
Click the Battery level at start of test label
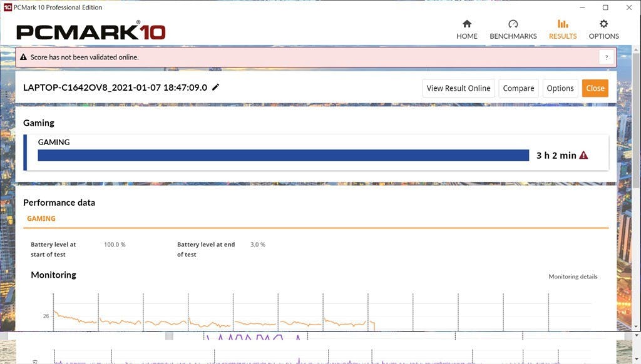click(53, 250)
